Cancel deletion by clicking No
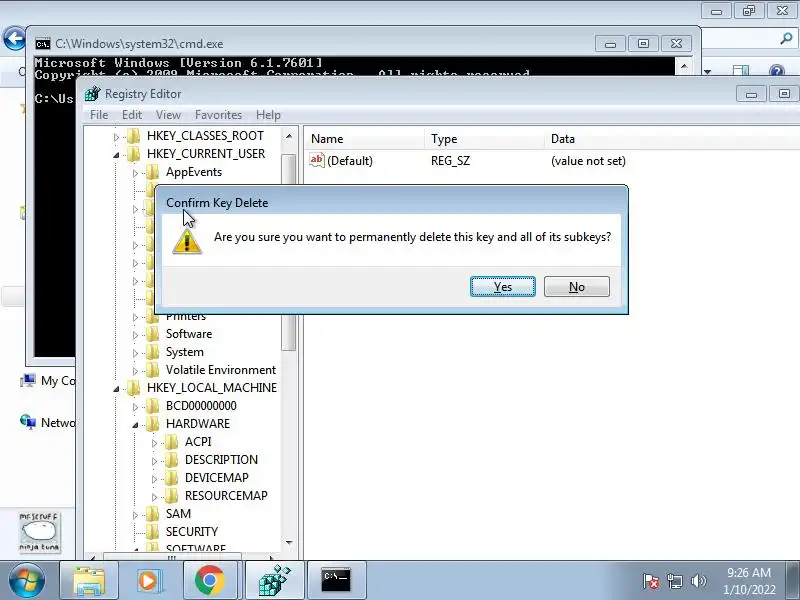800x600 pixels. pos(577,287)
